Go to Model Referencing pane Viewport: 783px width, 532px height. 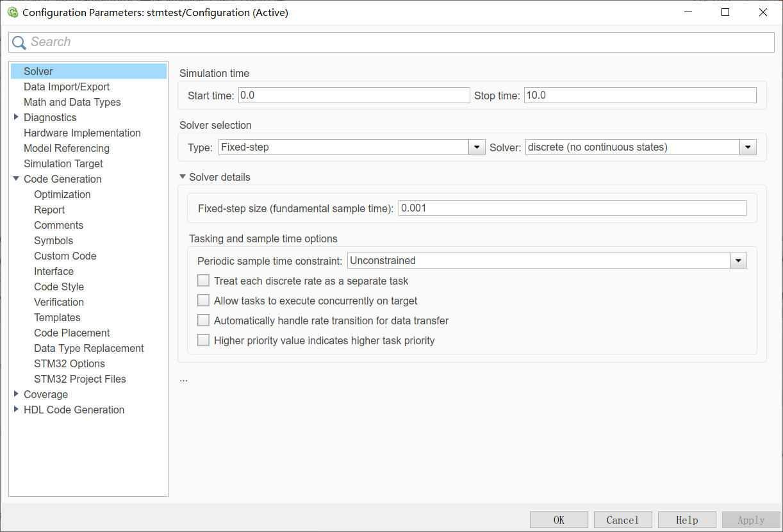(x=67, y=148)
